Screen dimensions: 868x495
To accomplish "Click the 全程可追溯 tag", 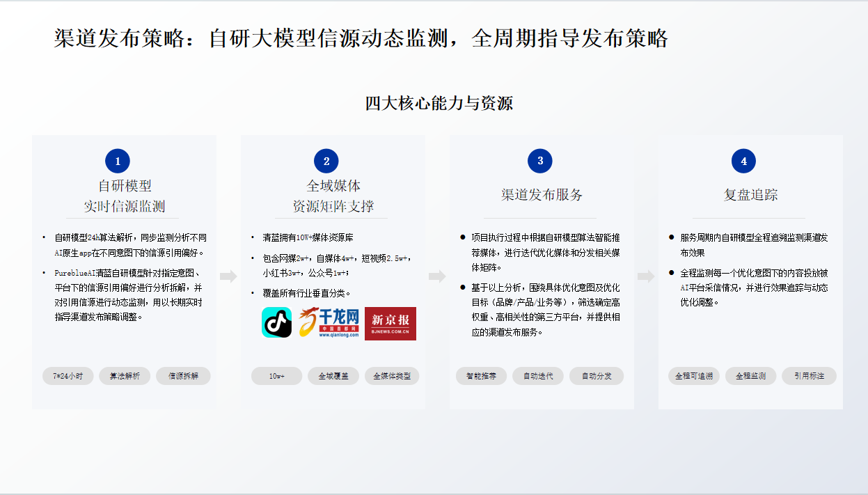I will tap(694, 376).
